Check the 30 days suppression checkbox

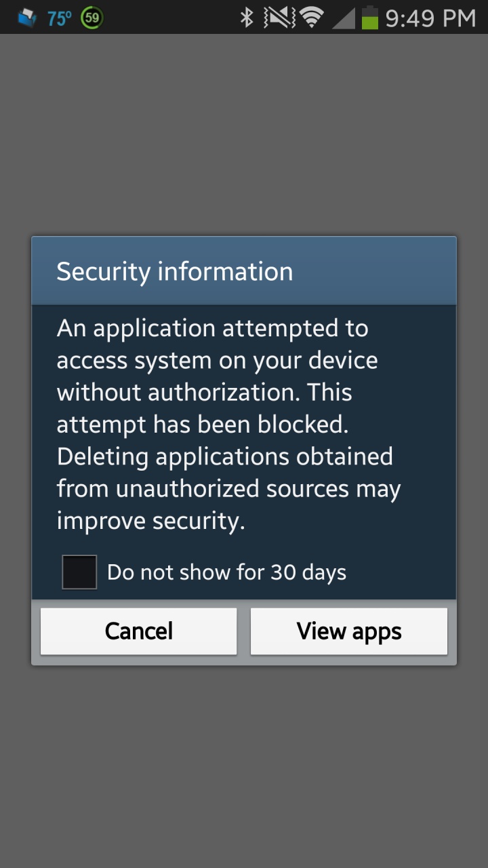79,572
